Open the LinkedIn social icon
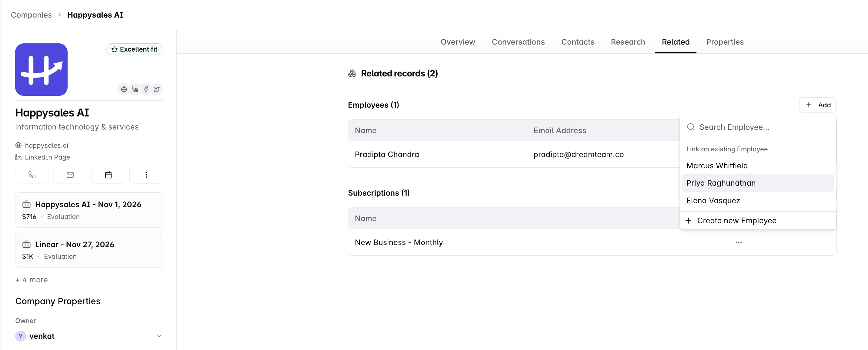Screen dimensions: 868x350 coord(135,89)
